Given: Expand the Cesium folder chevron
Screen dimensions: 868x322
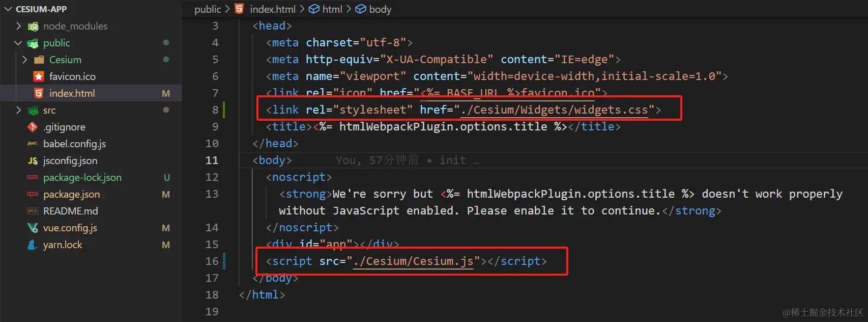Looking at the screenshot, I should coord(25,60).
